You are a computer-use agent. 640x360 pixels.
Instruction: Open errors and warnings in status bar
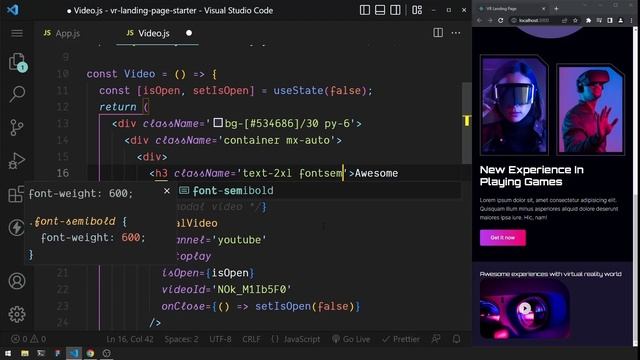click(x=29, y=339)
